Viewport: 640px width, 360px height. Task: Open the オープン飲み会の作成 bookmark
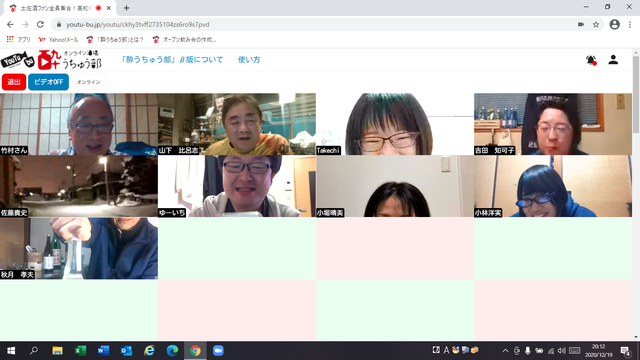point(184,40)
